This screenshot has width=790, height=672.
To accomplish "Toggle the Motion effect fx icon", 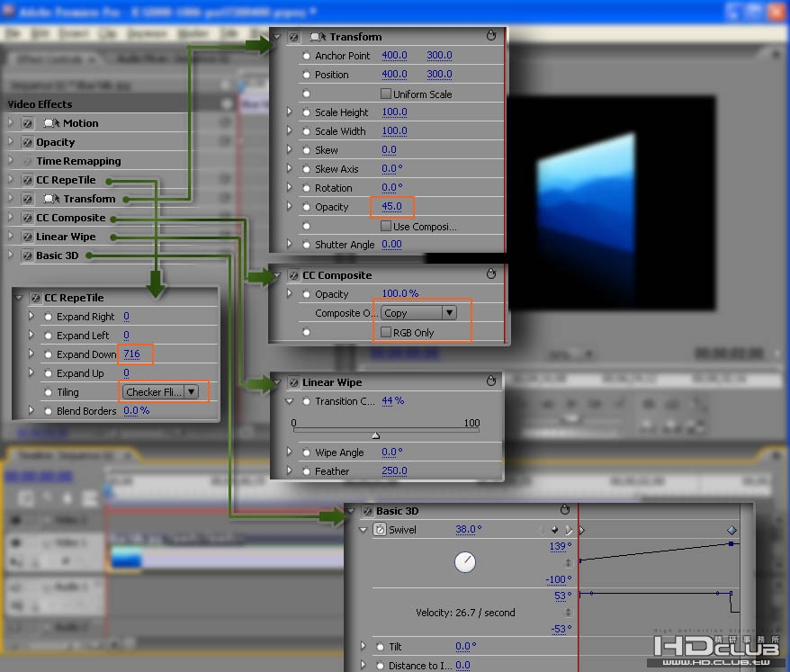I will pos(28,123).
